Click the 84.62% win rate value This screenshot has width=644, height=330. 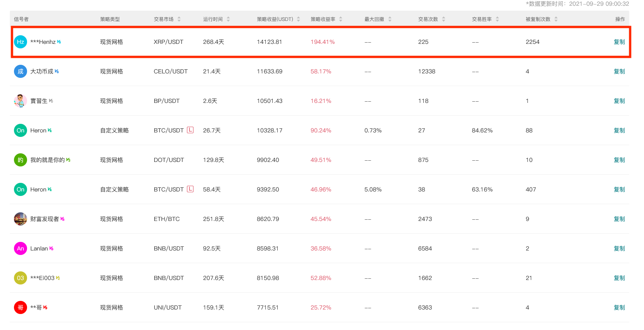pyautogui.click(x=482, y=130)
